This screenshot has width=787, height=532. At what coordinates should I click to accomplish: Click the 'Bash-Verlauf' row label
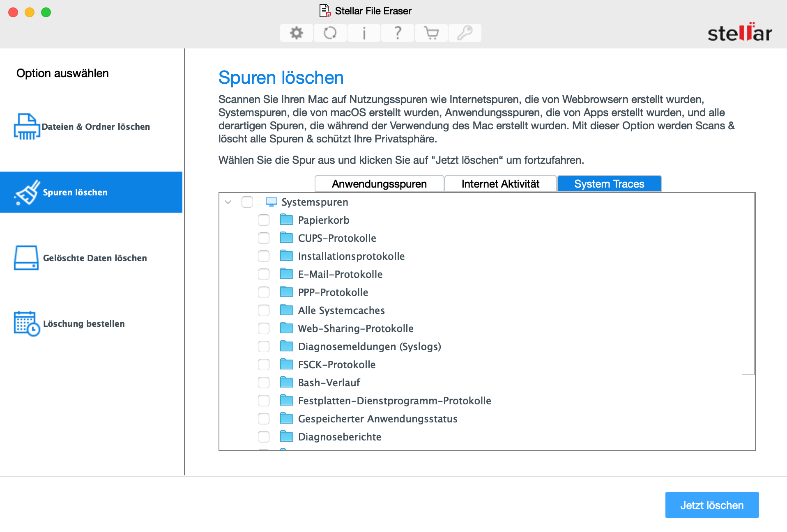pos(329,383)
